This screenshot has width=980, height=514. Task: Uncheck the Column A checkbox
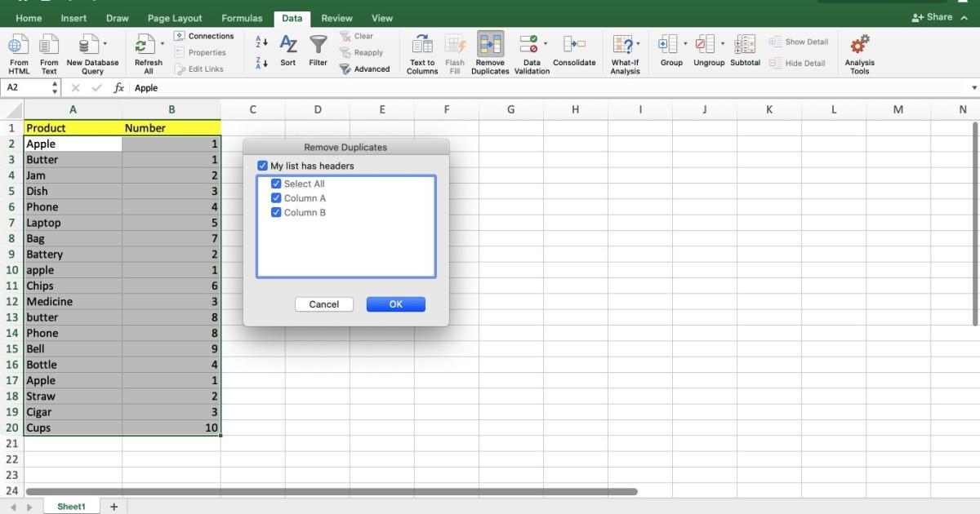(x=276, y=198)
